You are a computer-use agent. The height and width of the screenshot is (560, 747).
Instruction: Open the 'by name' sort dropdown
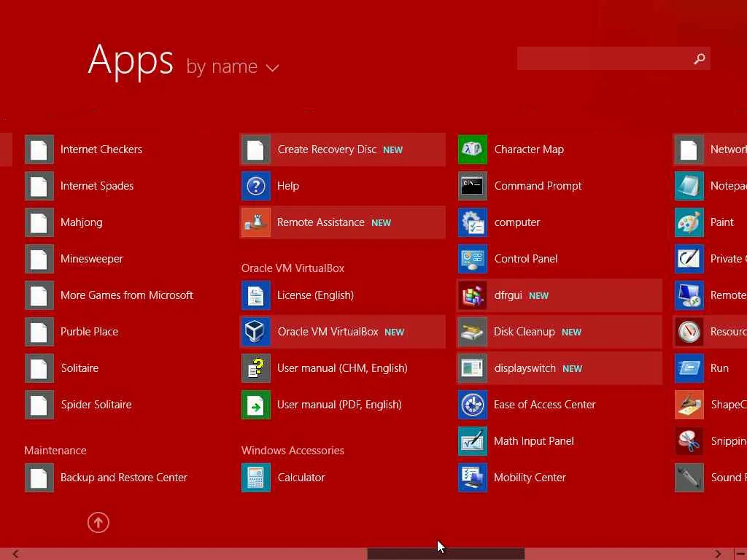click(233, 66)
